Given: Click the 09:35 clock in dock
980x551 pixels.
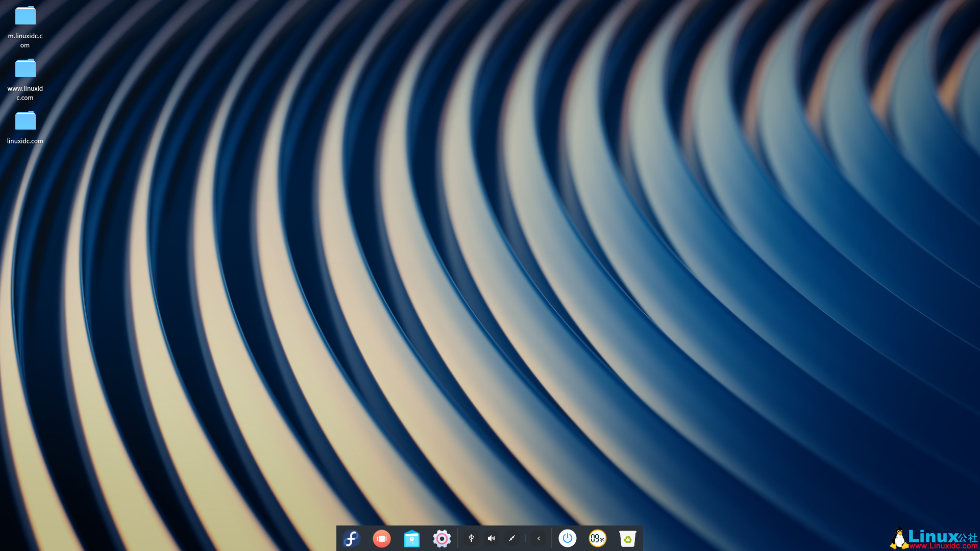Looking at the screenshot, I should click(597, 538).
